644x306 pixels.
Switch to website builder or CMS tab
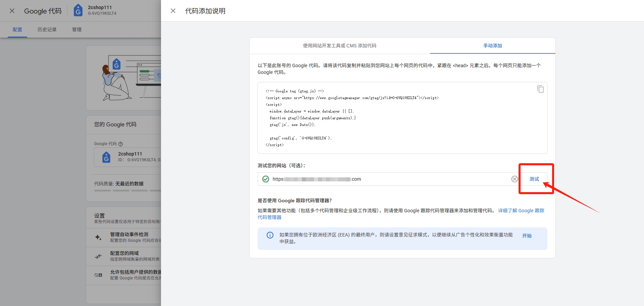click(x=339, y=46)
